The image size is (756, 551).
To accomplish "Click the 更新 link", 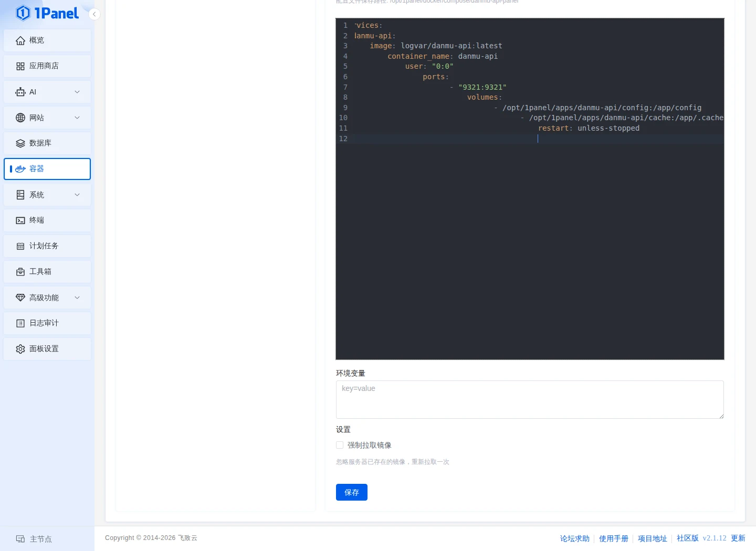I will (x=738, y=538).
